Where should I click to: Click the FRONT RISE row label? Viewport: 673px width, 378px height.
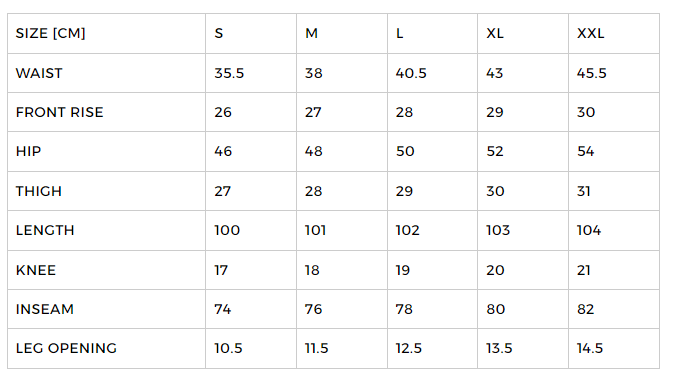click(x=60, y=112)
